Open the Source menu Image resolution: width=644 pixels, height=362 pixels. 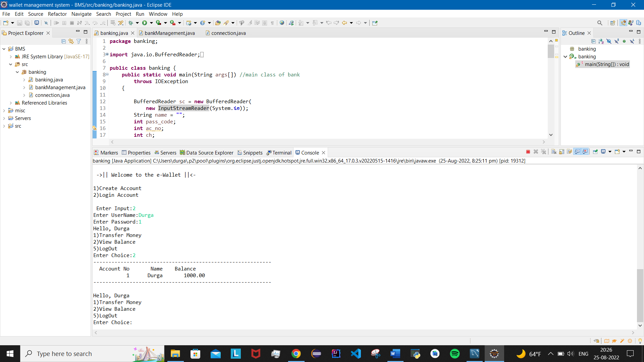pyautogui.click(x=35, y=14)
